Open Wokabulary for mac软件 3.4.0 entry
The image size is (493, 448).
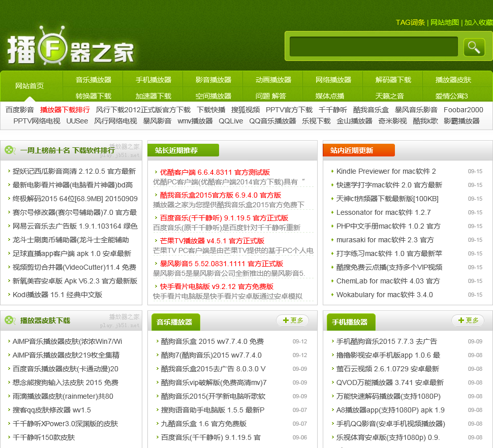pyautogui.click(x=385, y=295)
